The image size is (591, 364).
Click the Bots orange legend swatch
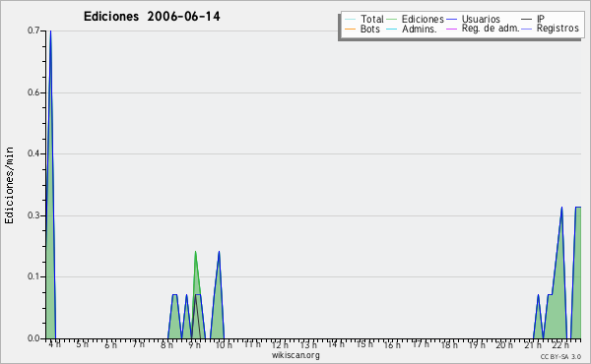350,29
